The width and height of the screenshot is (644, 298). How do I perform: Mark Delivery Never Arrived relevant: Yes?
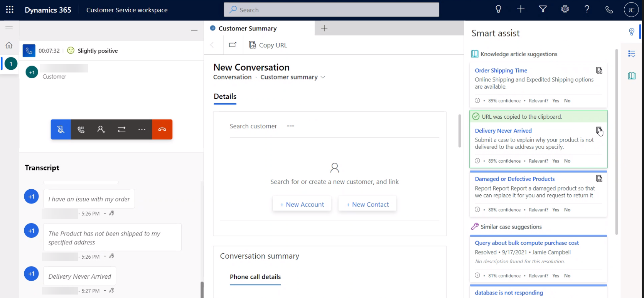556,161
